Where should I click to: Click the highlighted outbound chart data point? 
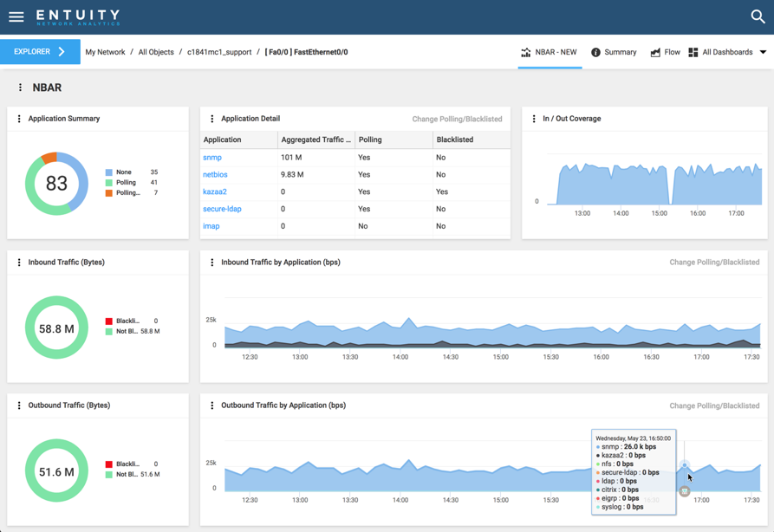pyautogui.click(x=684, y=465)
